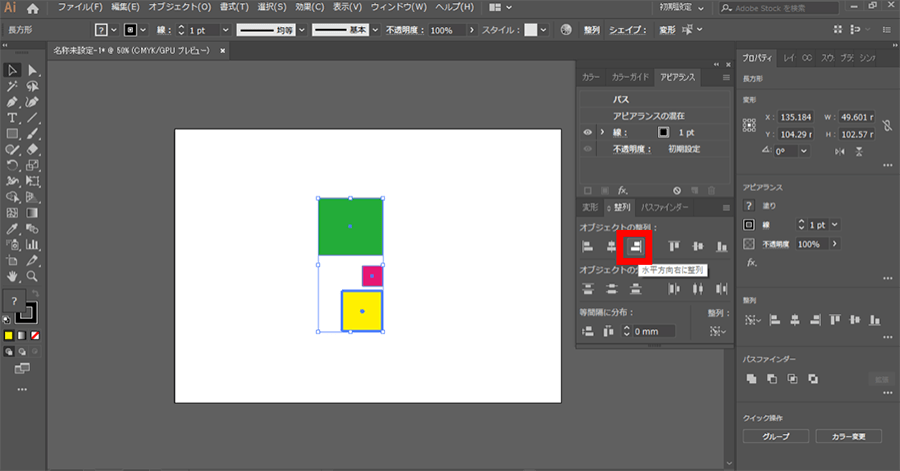Select the Zoom magnifier tool
Image resolution: width=900 pixels, height=471 pixels.
coord(33,276)
